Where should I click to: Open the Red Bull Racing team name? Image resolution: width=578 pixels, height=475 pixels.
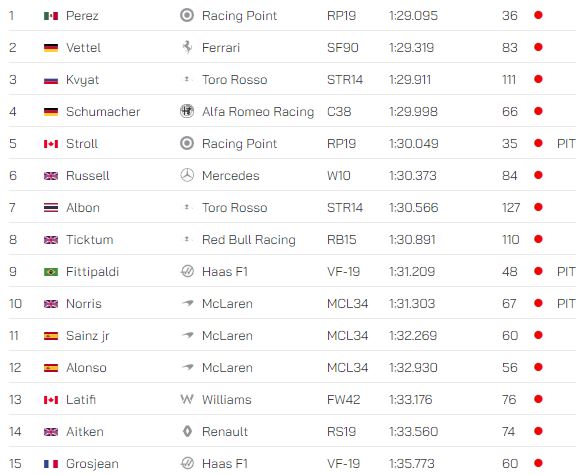(249, 240)
